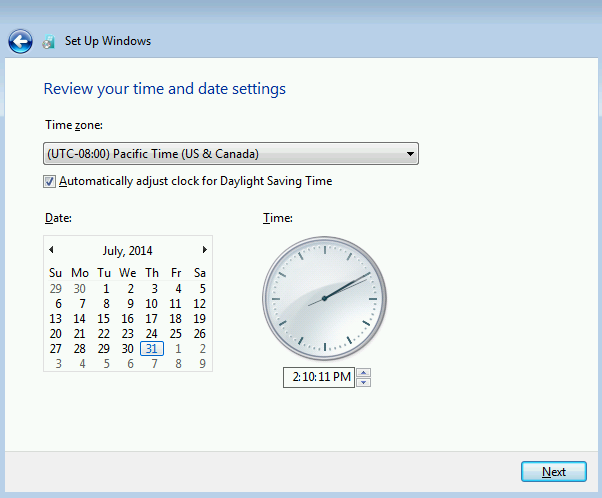The image size is (602, 498).
Task: Select July 31 in calendar
Action: [x=152, y=349]
